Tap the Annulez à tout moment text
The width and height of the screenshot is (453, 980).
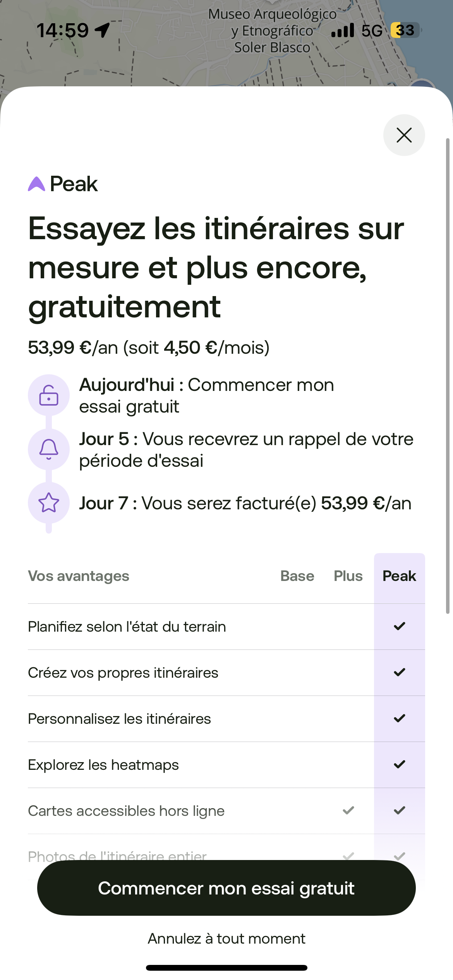(226, 939)
